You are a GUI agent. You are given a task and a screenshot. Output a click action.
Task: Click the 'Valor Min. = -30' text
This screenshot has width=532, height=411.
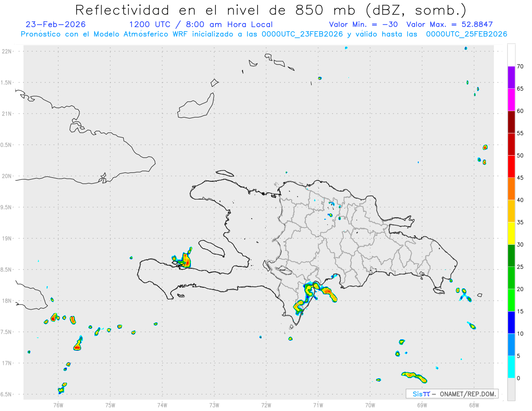coord(364,24)
